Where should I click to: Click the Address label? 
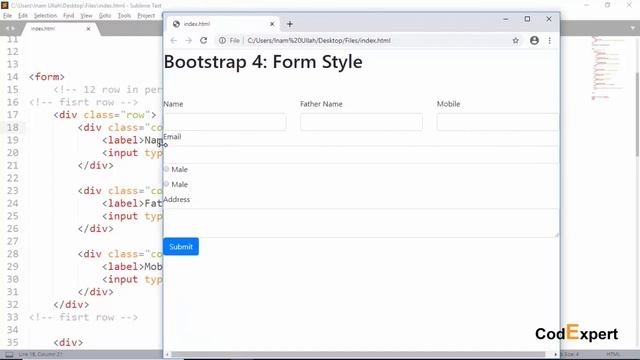(x=177, y=200)
